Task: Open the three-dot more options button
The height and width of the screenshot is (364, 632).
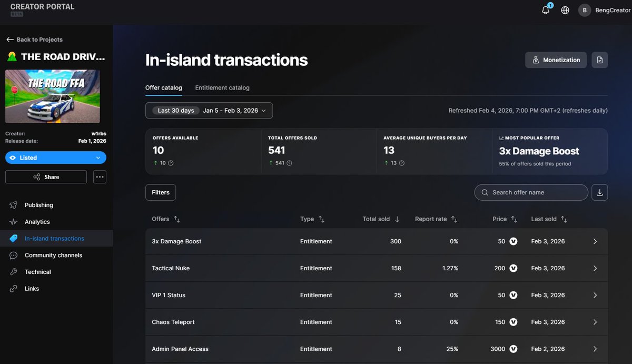Action: [x=100, y=177]
